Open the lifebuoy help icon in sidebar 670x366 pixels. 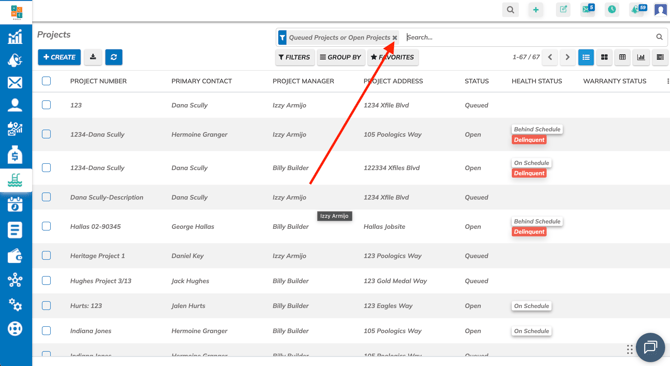point(15,329)
